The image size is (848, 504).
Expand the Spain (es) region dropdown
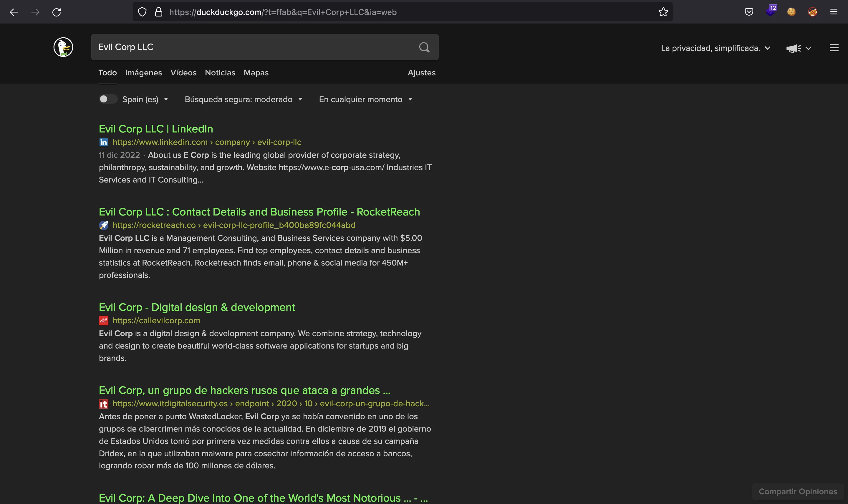145,100
